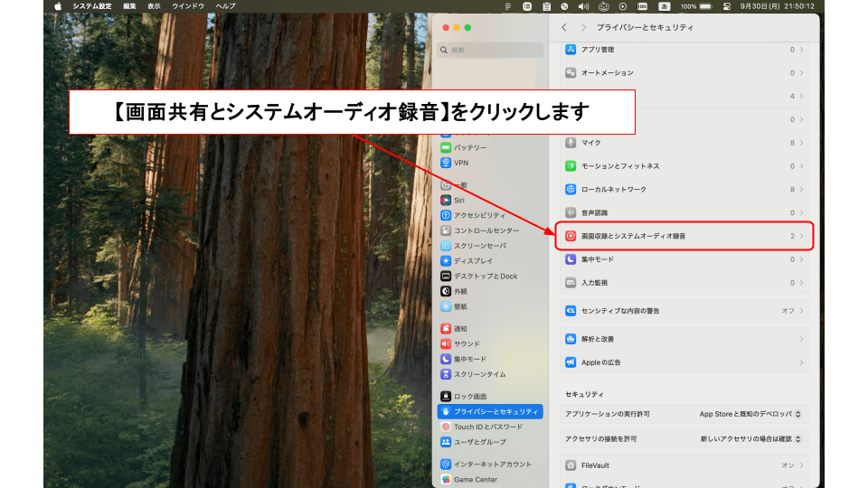Screen dimensions: 868x488
Task: Select the サウンド sidebar item
Action: 467,343
